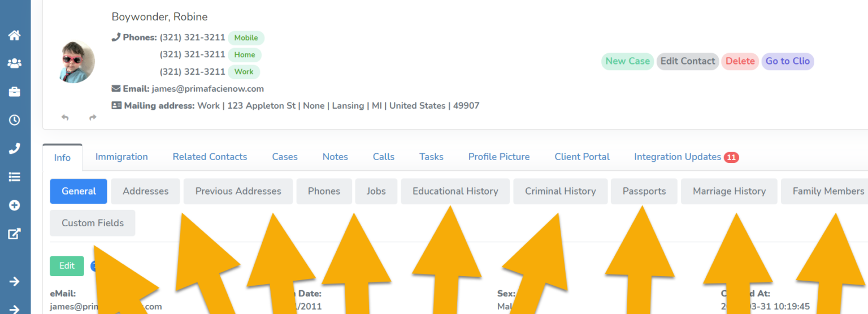Image resolution: width=868 pixels, height=314 pixels.
Task: Click the contact's profile picture thumbnail
Action: coord(77,62)
